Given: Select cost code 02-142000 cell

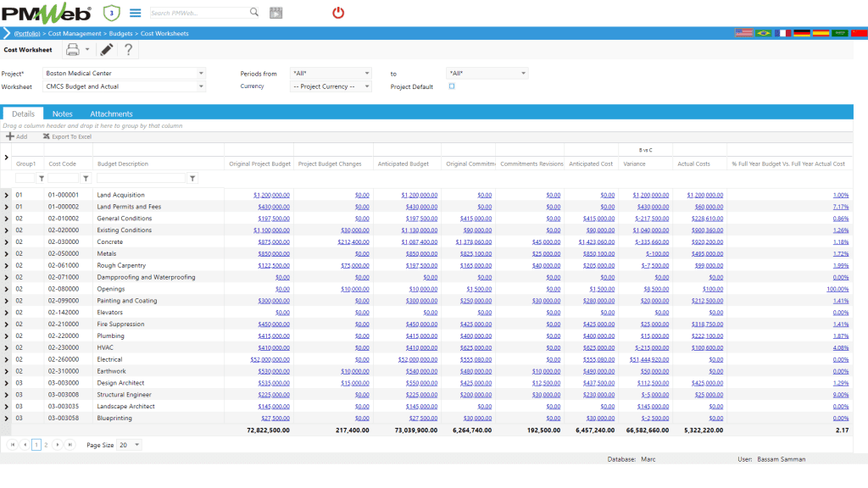Looking at the screenshot, I should (64, 313).
